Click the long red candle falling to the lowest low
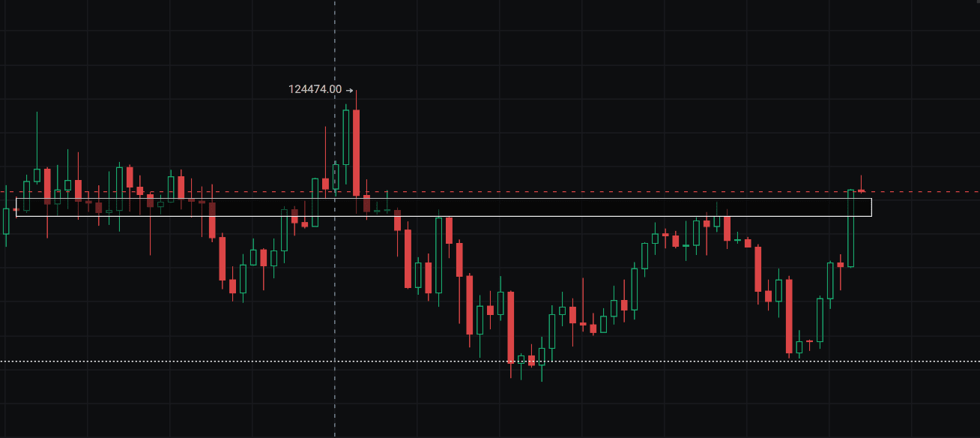This screenshot has height=438, width=980. pos(511,326)
